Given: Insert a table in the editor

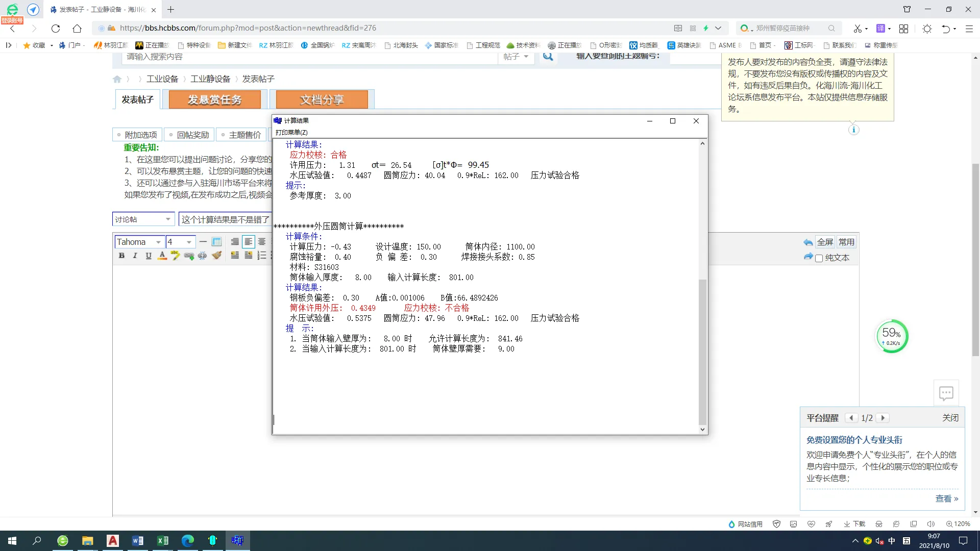Looking at the screenshot, I should point(216,242).
